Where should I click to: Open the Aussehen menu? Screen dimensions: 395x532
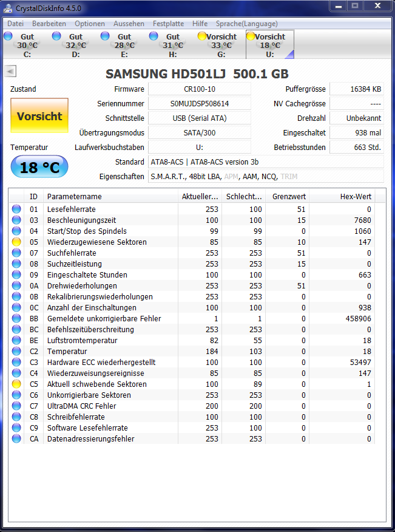pyautogui.click(x=129, y=24)
